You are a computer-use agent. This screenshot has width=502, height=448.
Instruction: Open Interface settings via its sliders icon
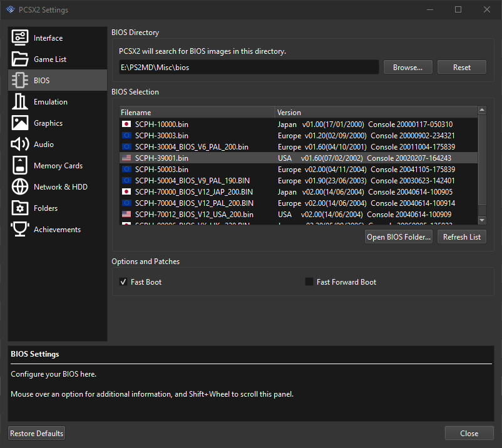click(x=20, y=38)
